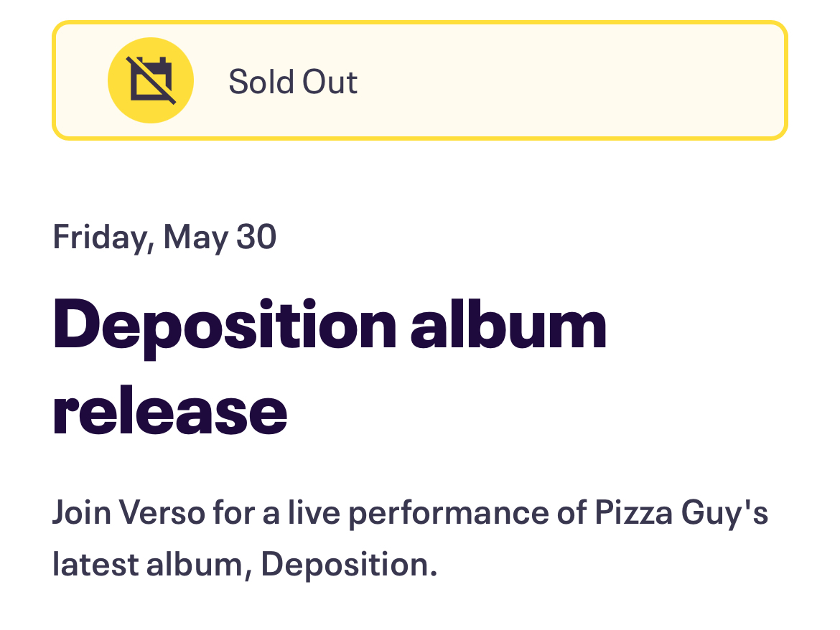Click the Sold Out label
The width and height of the screenshot is (840, 630).
point(292,82)
